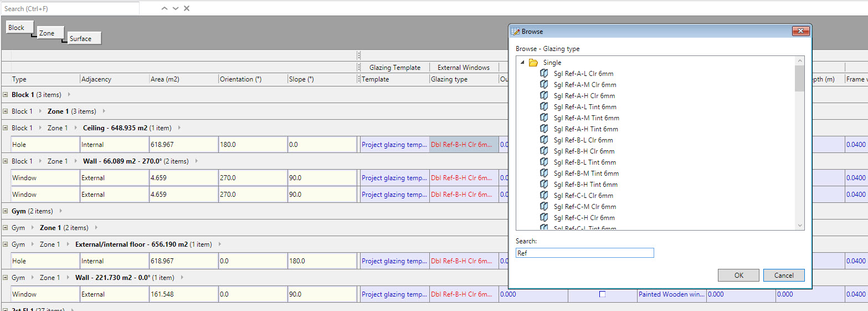Click glazing icon beside Sgl Ref-A-H Tint 6mm
Screen dimensions: 868x311
click(x=544, y=129)
